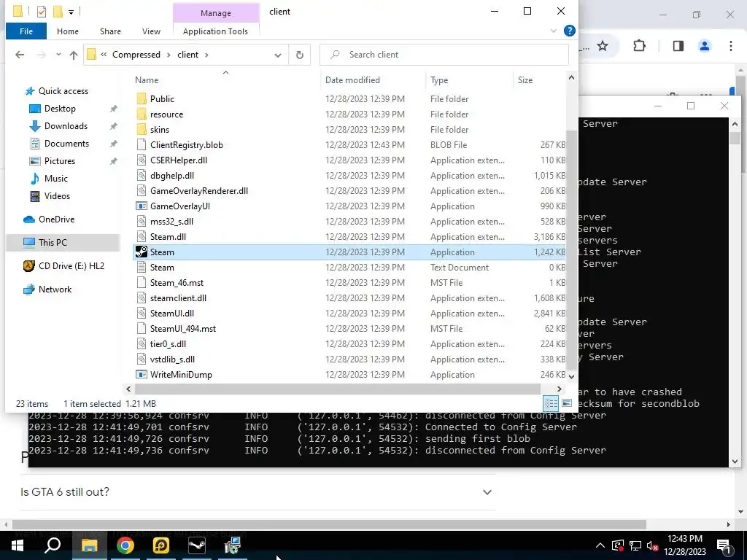Select the Steam.dll file icon
Viewport: 747px width, 560px height.
coord(141,237)
